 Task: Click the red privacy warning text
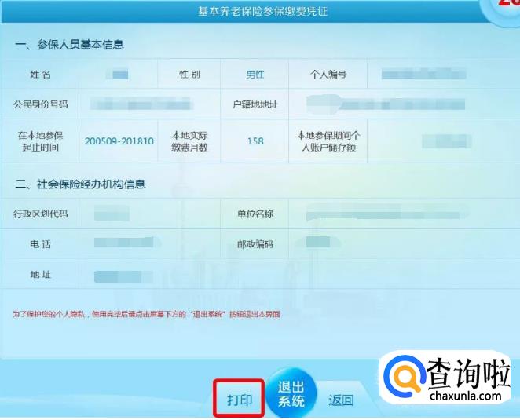tap(146, 314)
